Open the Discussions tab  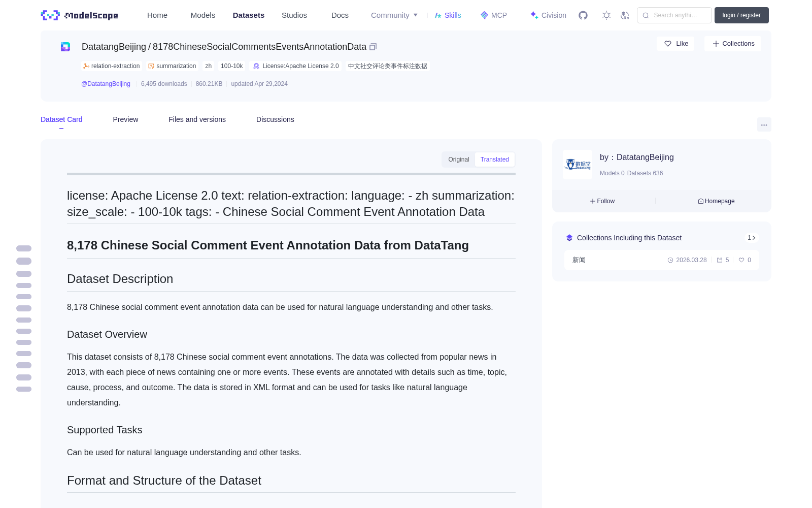pos(275,119)
